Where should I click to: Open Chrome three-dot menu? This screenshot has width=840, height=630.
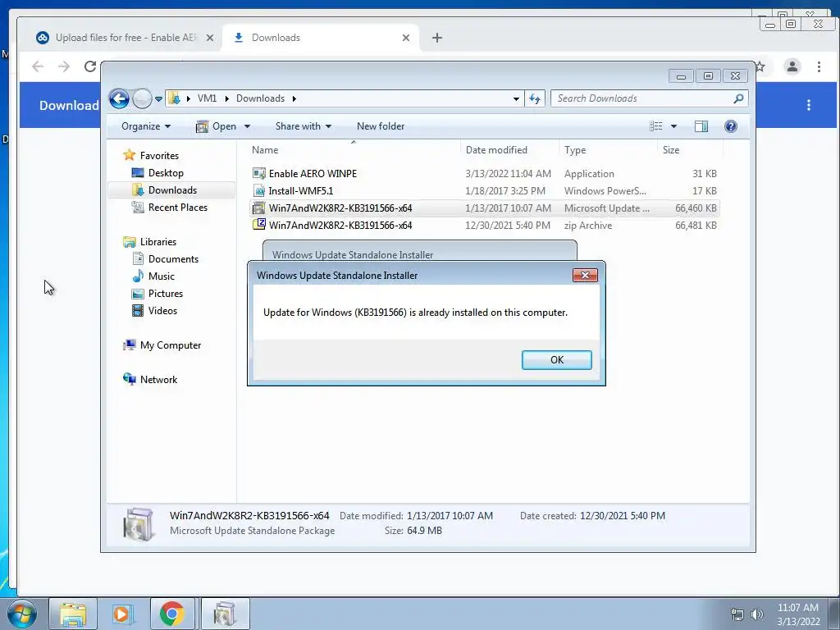(x=819, y=66)
